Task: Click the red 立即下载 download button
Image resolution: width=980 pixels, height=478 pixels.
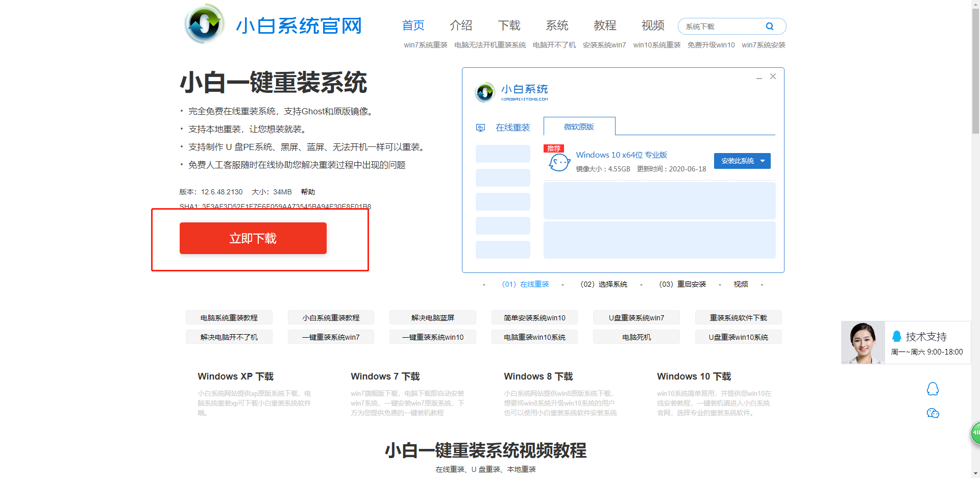Action: [x=253, y=238]
